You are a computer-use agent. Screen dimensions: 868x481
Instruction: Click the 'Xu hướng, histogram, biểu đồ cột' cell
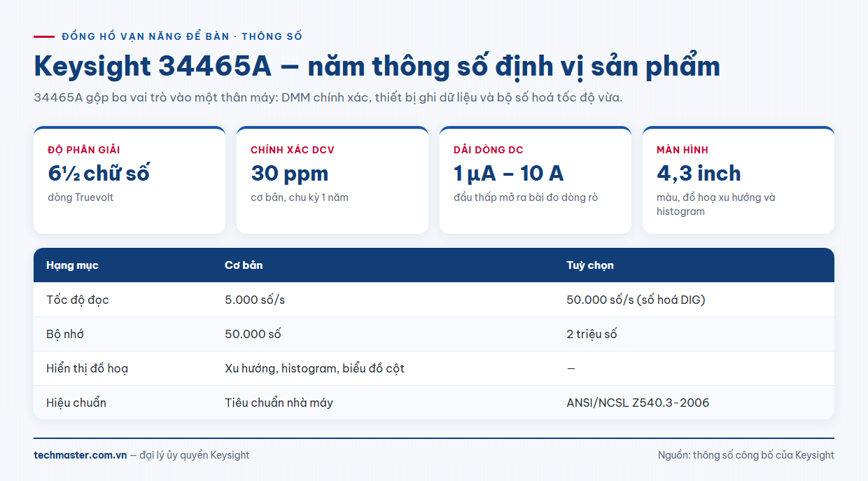pyautogui.click(x=314, y=368)
